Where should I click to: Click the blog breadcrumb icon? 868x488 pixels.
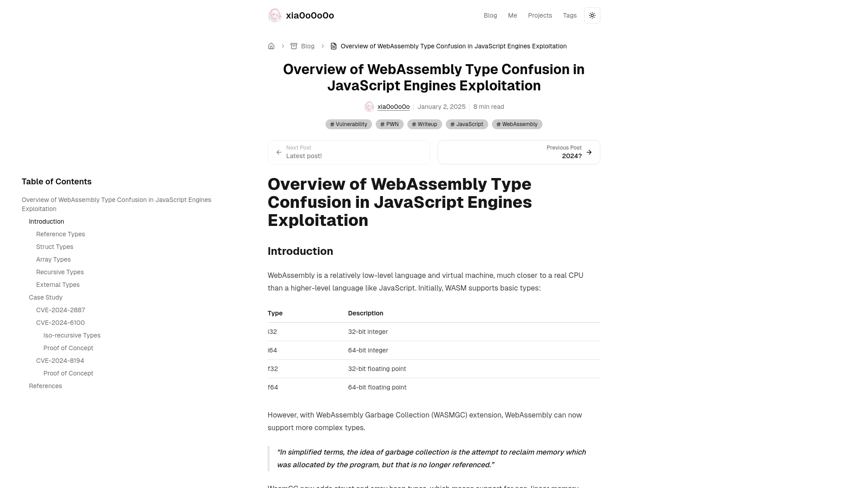tap(293, 46)
